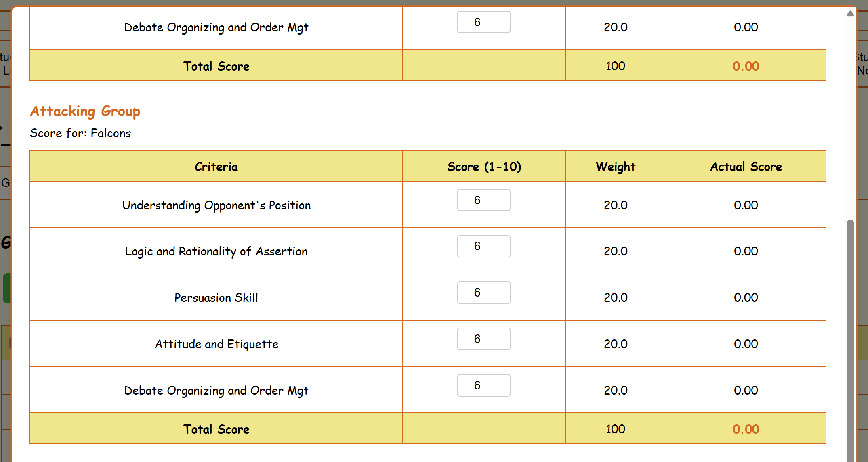The image size is (868, 462).
Task: Click the Score (1-10) column header
Action: tap(484, 167)
